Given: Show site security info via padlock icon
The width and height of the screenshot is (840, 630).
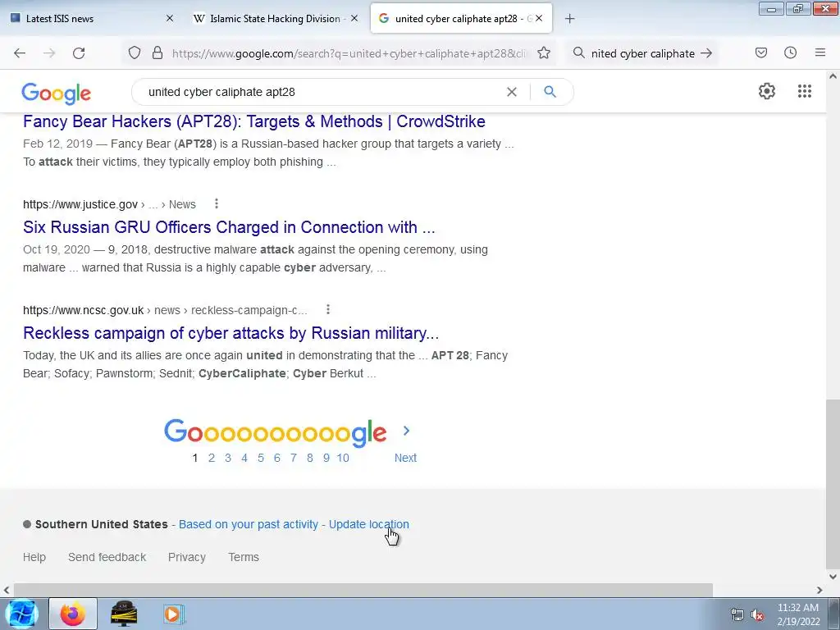Looking at the screenshot, I should (157, 52).
